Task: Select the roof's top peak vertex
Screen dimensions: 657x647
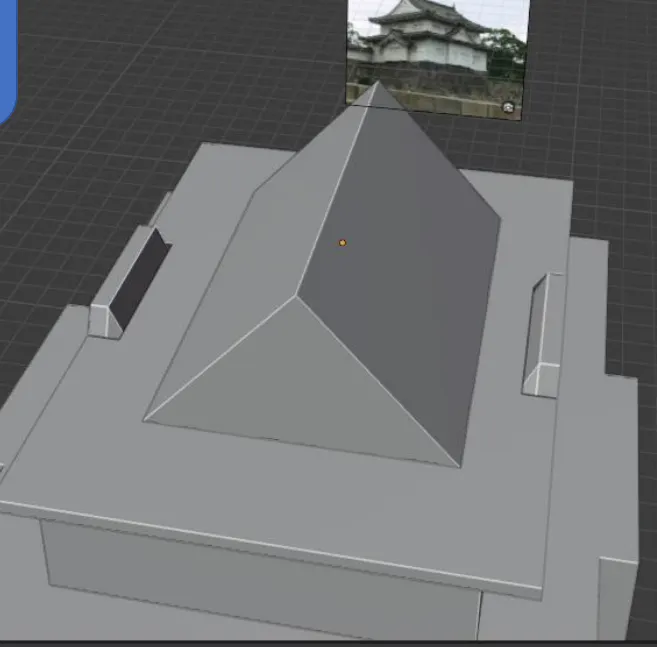Action: click(377, 83)
